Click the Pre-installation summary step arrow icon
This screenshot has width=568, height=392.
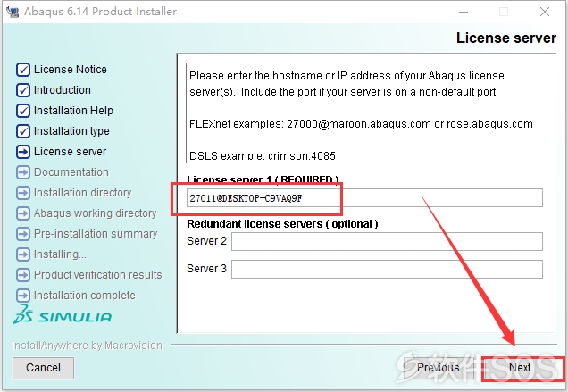23,234
